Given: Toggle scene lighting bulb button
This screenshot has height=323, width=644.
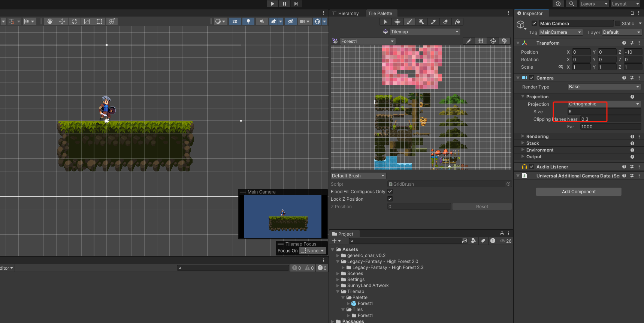Looking at the screenshot, I should (248, 21).
